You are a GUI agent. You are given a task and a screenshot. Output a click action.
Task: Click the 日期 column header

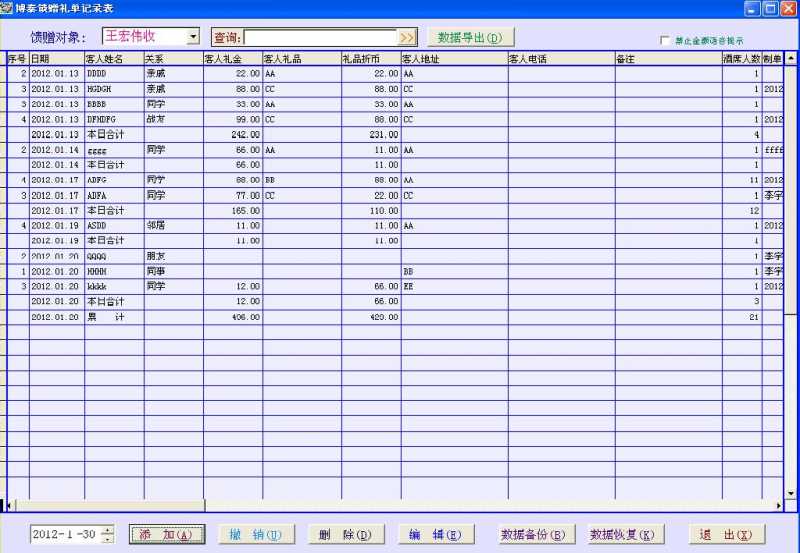coord(56,60)
